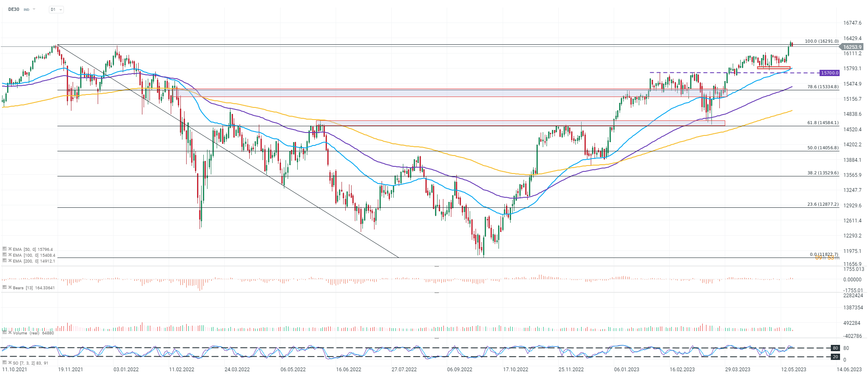868x380 pixels.
Task: Select the purple 15700.0 price level label
Action: 829,73
